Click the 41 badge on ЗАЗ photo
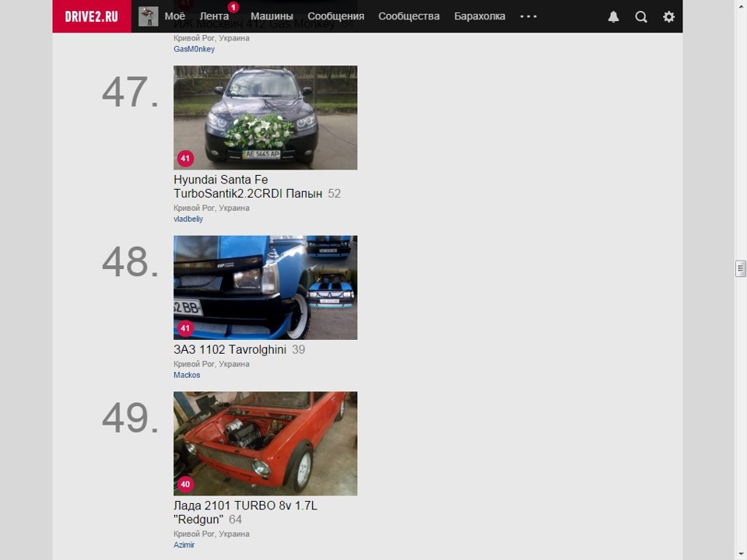 coord(185,328)
